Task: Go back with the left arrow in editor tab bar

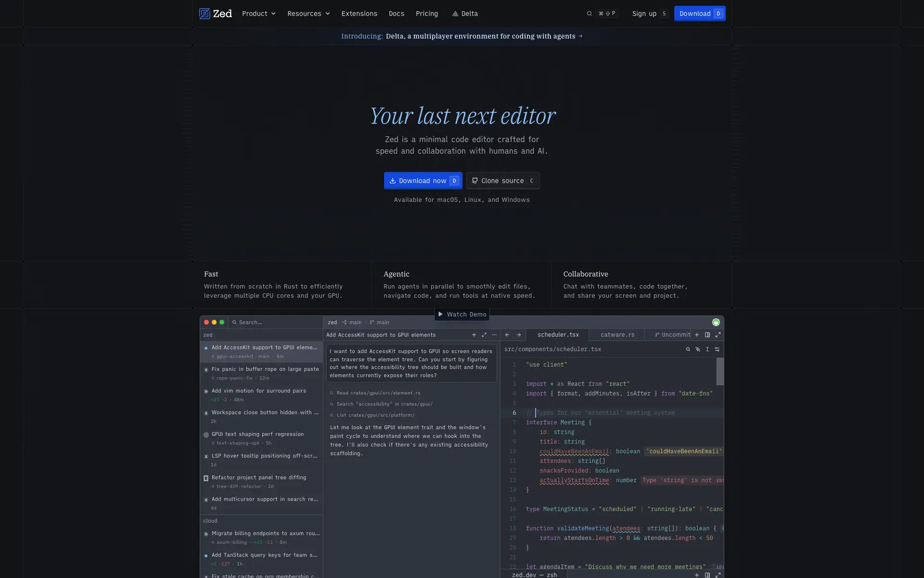Action: click(507, 335)
